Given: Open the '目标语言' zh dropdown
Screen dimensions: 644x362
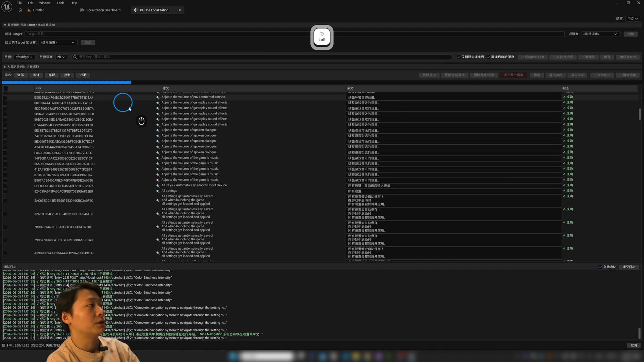Looking at the screenshot, I should pos(61,57).
